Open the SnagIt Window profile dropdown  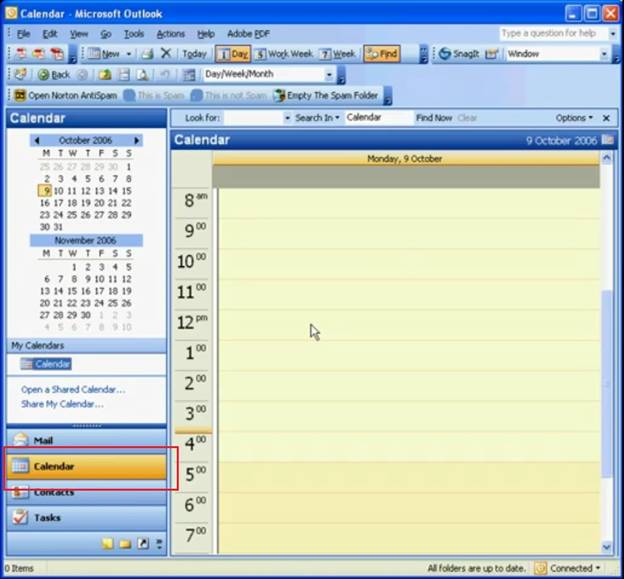[x=604, y=54]
